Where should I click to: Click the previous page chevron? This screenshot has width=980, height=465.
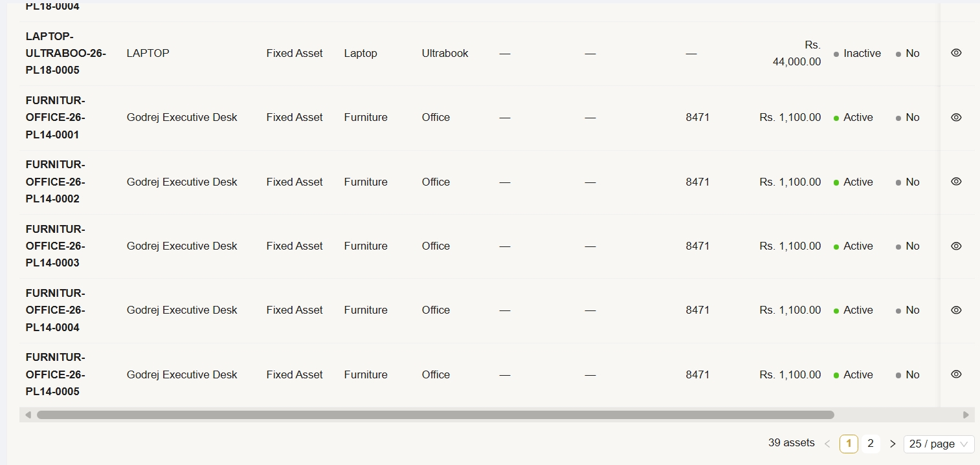point(827,444)
